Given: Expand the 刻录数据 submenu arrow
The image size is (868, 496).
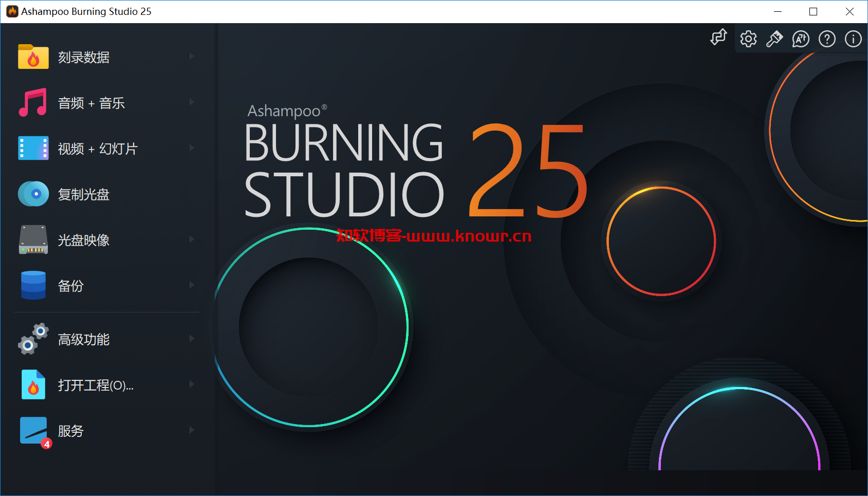Looking at the screenshot, I should point(192,56).
